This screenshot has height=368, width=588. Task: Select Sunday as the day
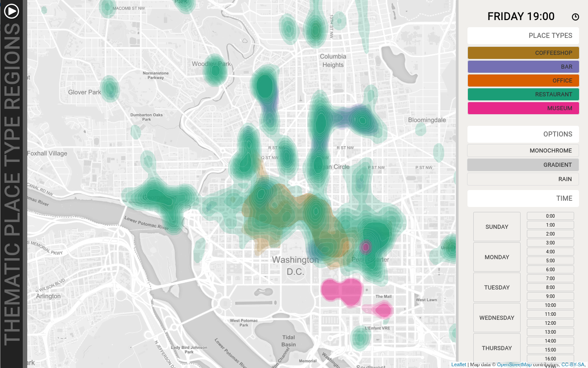[497, 227]
